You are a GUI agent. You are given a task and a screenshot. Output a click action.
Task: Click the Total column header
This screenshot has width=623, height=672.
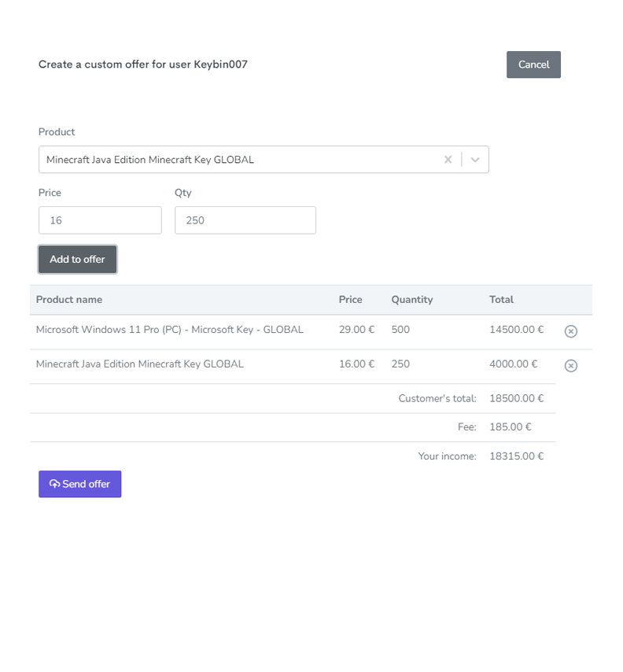(x=501, y=300)
